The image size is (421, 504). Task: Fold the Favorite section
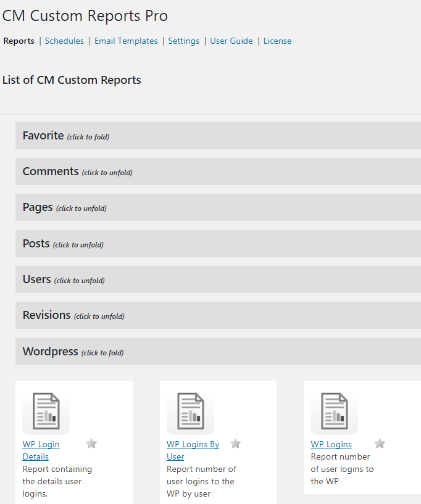65,136
